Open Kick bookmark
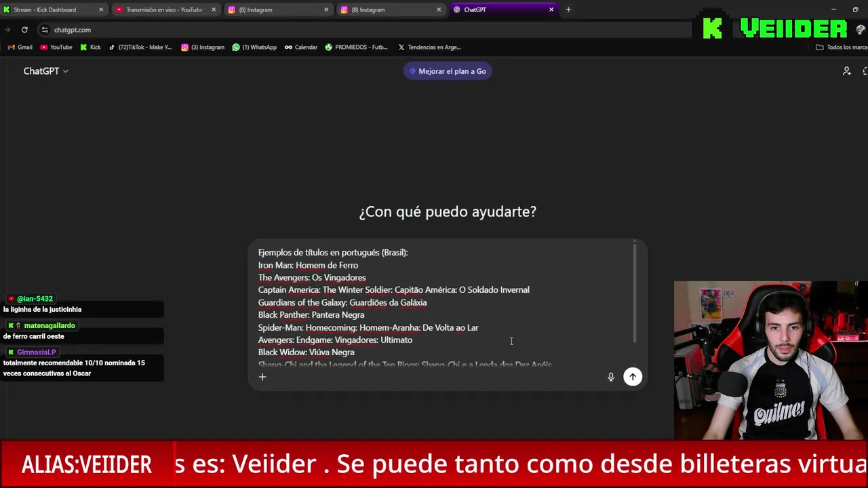Viewport: 868px width, 488px height. 90,47
